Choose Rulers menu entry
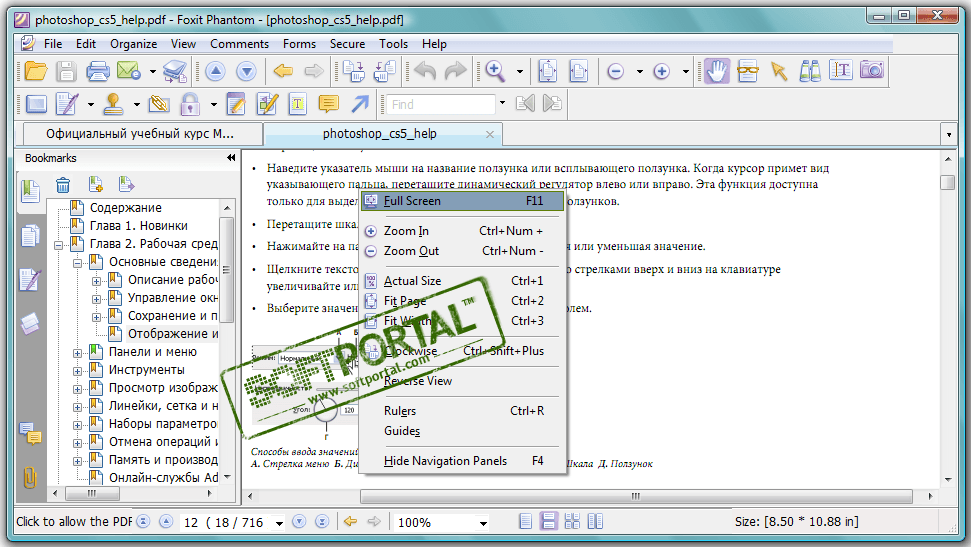The image size is (971, 547). (463, 411)
